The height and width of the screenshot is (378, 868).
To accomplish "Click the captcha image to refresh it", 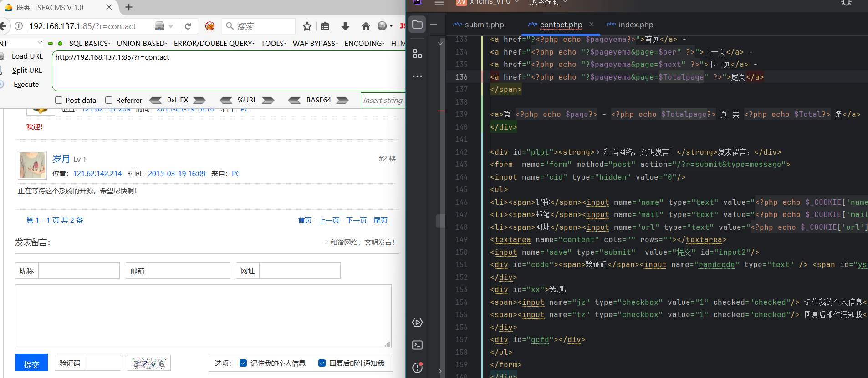I will coord(148,363).
